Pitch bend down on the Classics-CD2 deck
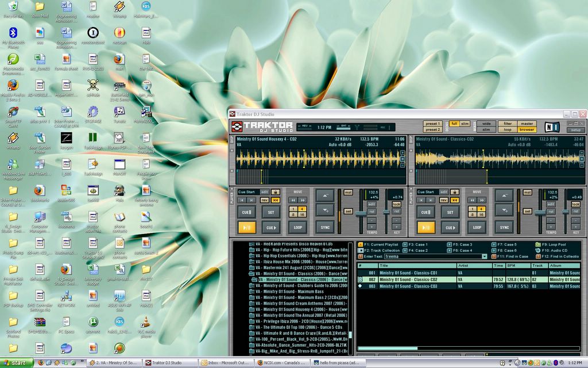588x368 pixels. 504,210
